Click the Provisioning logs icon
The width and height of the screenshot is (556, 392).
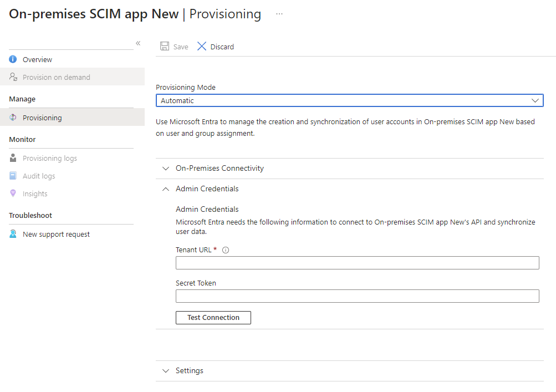pos(13,158)
